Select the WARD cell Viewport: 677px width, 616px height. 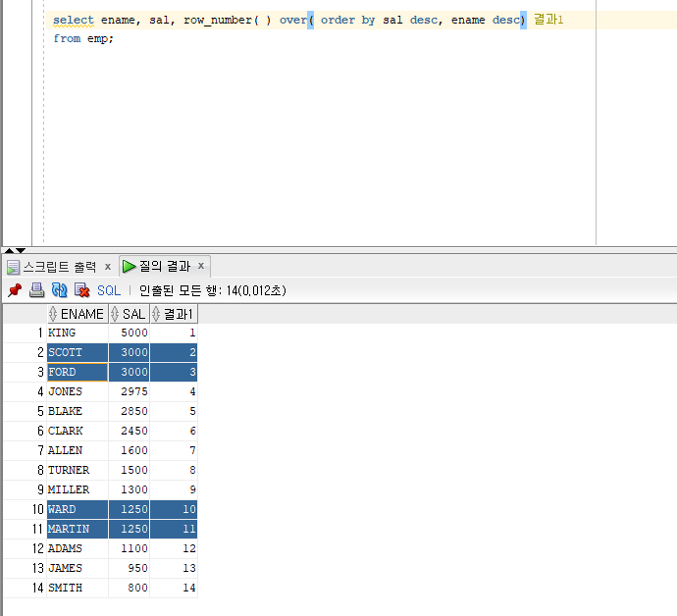pyautogui.click(x=78, y=509)
